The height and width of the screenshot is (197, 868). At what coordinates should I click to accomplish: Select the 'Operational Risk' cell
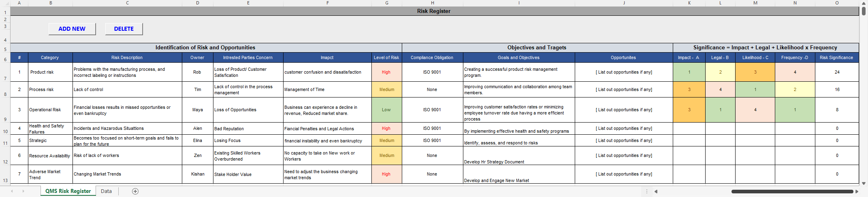coord(50,110)
